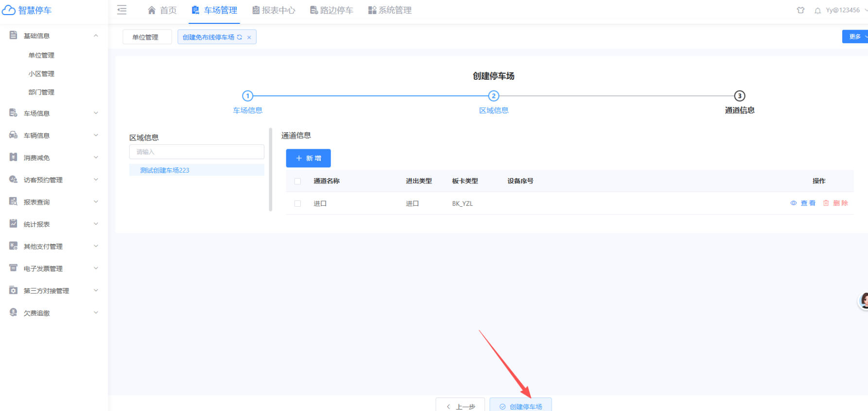Expand the 车辆信息 menu chevron
868x411 pixels.
(96, 135)
